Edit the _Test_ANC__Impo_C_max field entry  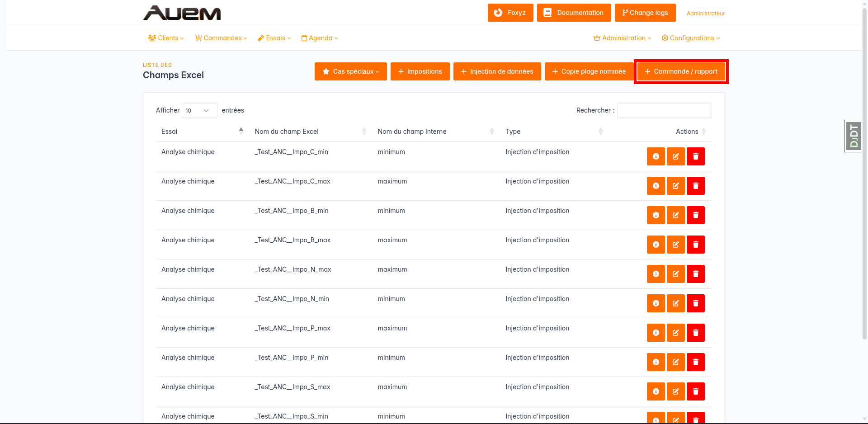[675, 186]
